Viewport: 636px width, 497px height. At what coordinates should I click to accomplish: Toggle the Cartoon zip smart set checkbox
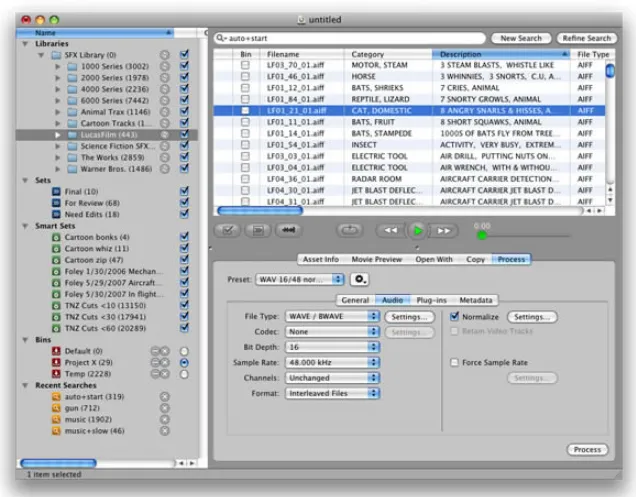184,259
